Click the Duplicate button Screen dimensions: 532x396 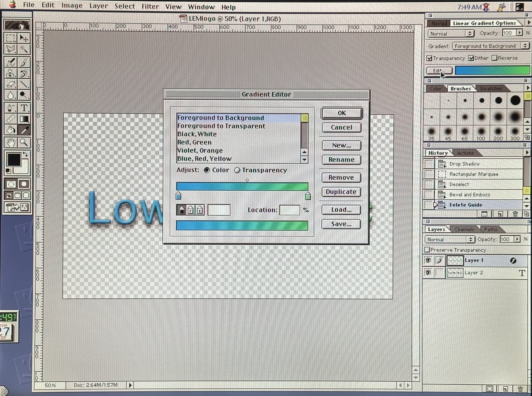click(x=341, y=192)
